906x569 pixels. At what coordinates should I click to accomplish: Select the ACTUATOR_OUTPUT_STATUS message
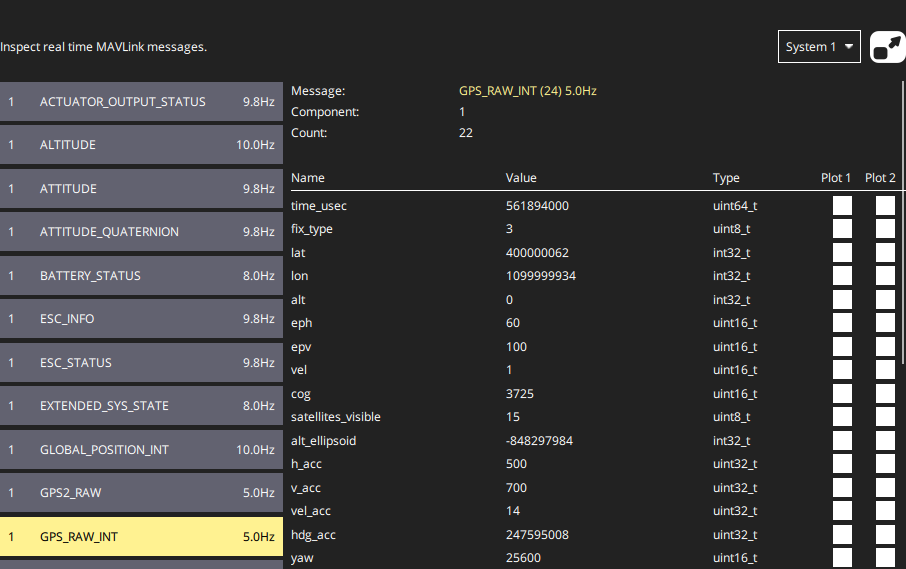(141, 102)
